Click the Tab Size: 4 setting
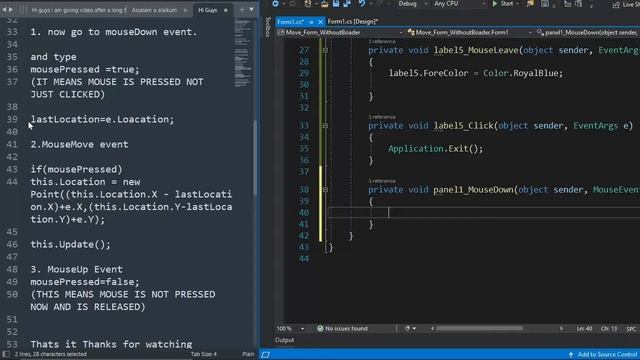This screenshot has height=360, width=640. [x=204, y=354]
